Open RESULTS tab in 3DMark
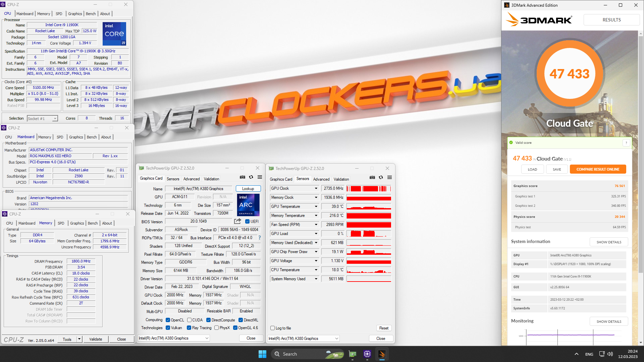This screenshot has width=644, height=362. pyautogui.click(x=611, y=20)
